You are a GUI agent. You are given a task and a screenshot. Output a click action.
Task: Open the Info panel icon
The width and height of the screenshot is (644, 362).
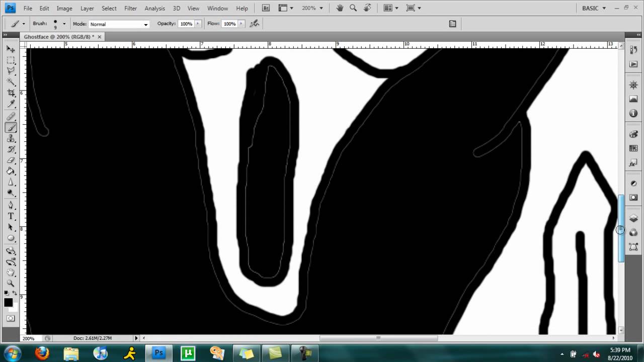[633, 114]
